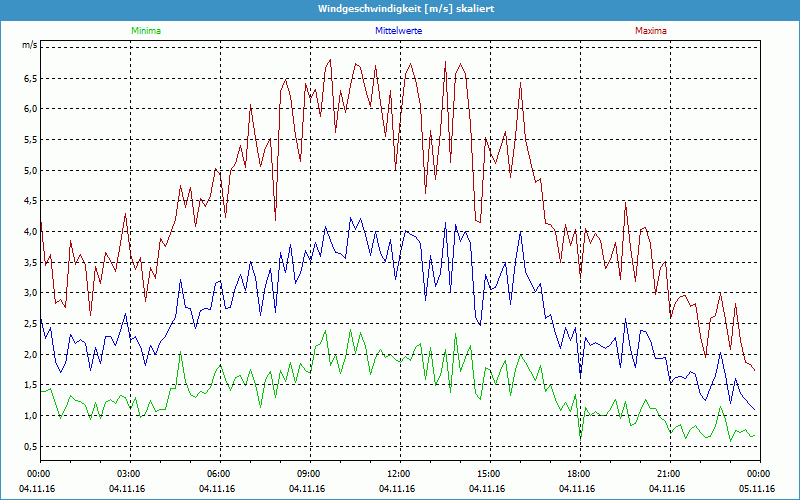The image size is (800, 500).
Task: Click the 21:00 time label
Action: pos(670,474)
